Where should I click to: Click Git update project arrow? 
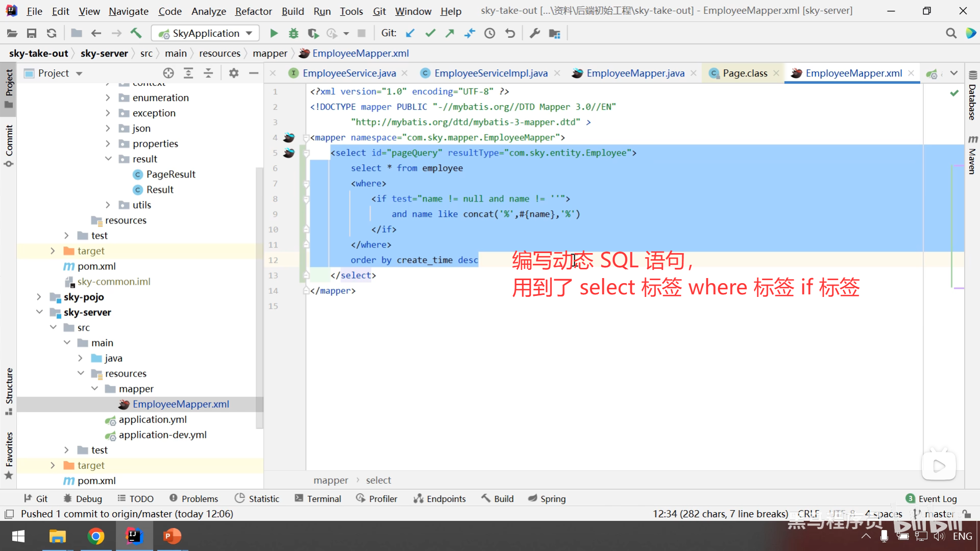coord(410,34)
